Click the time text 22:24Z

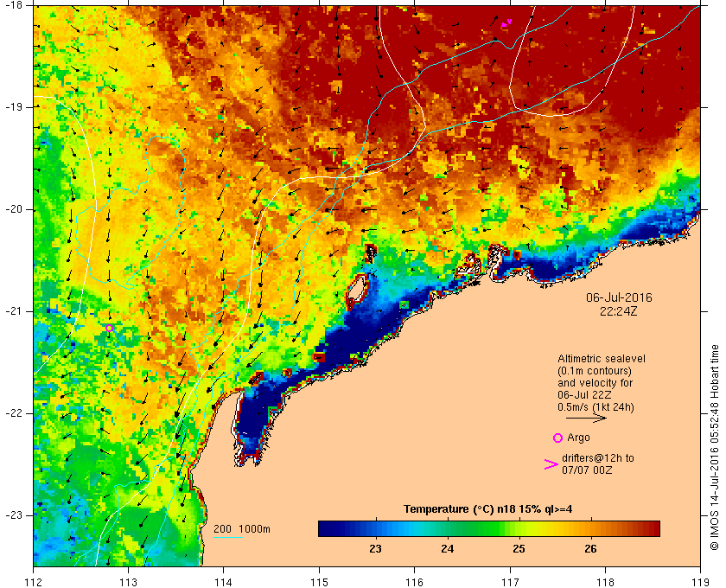tap(619, 311)
